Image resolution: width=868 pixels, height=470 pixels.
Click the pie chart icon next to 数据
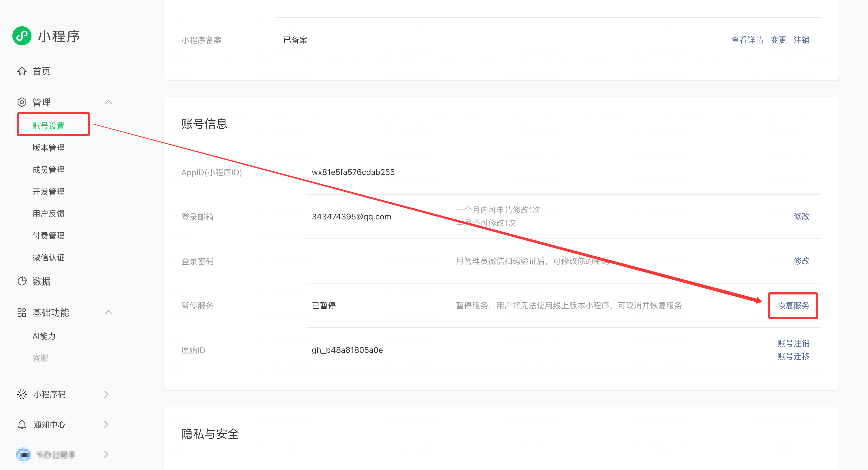22,281
